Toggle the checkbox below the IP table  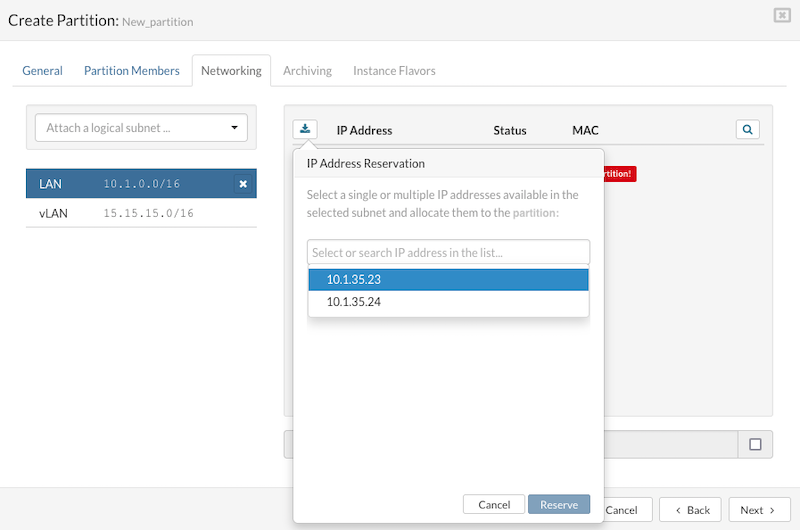click(755, 444)
